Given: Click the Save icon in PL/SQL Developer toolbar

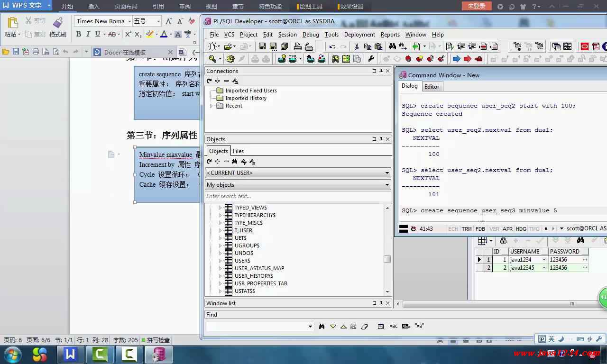Looking at the screenshot, I should click(262, 46).
